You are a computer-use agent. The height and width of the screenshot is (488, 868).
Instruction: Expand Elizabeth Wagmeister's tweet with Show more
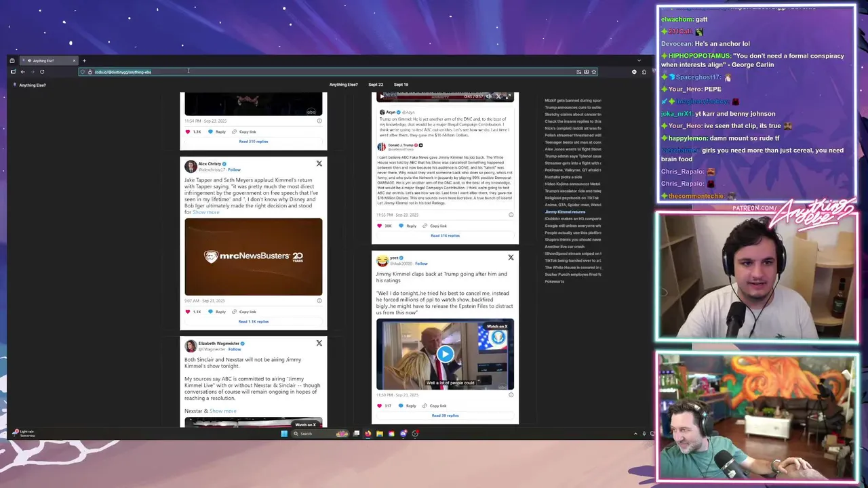pos(222,411)
